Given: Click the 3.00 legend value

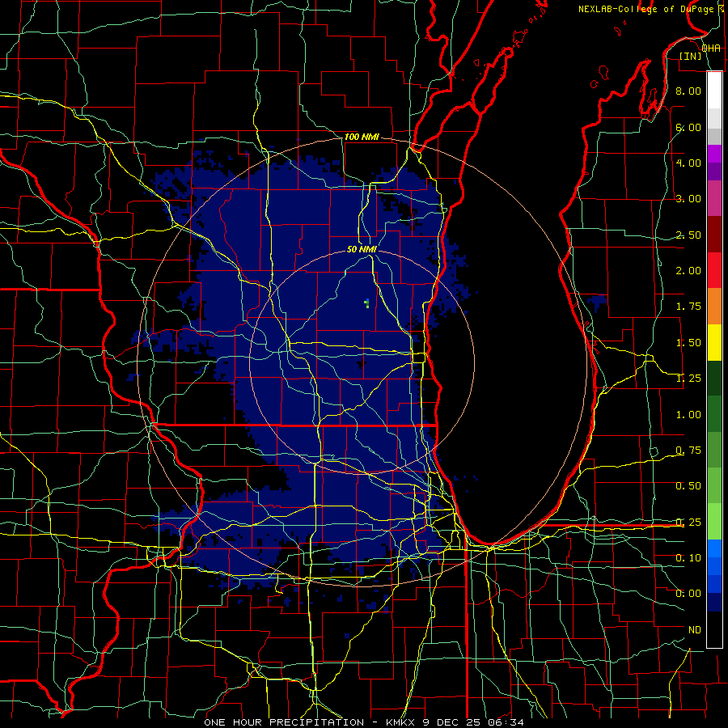Looking at the screenshot, I should coord(688,199).
